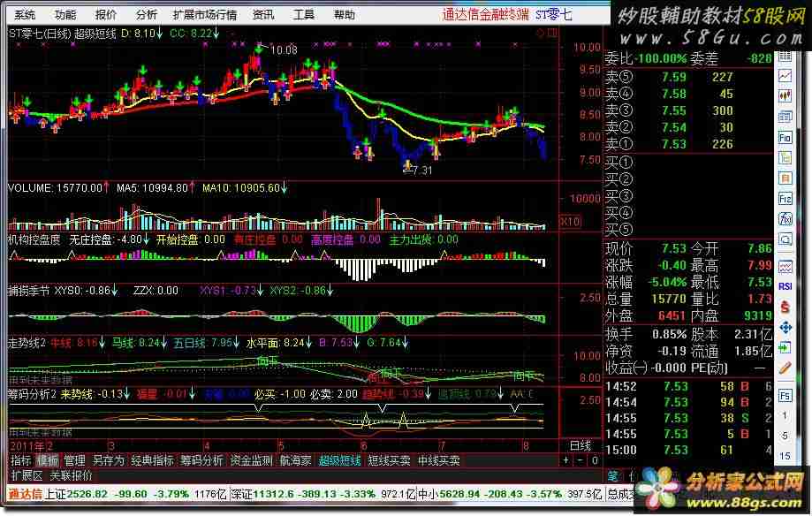Click the 管理 tab at bottom
The image size is (812, 516).
point(74,460)
